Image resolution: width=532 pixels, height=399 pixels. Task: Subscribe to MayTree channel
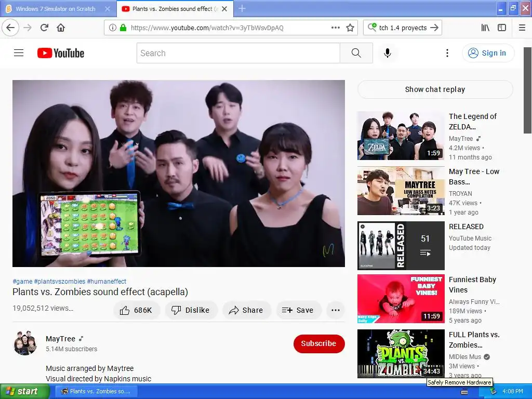tap(319, 343)
